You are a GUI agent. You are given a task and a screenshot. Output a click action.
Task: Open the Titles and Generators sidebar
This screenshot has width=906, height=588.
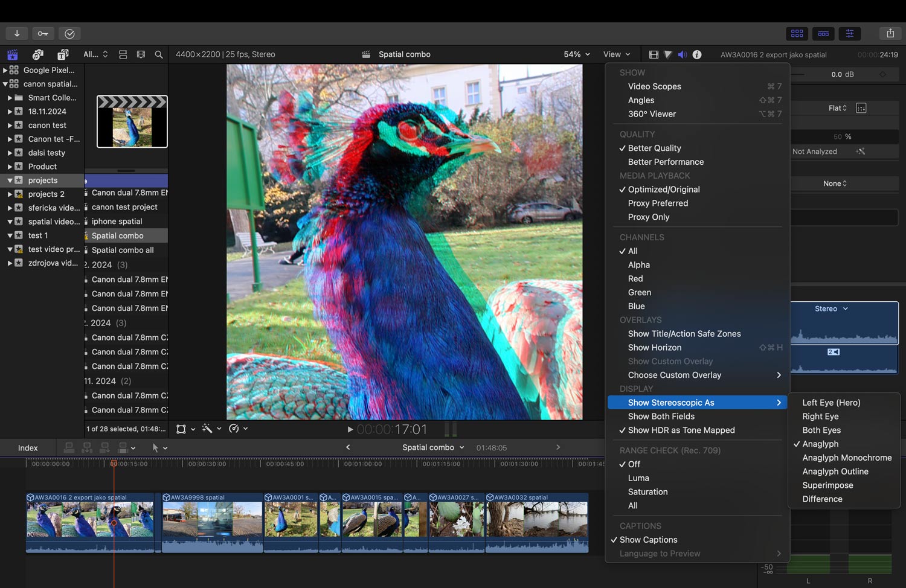point(63,54)
